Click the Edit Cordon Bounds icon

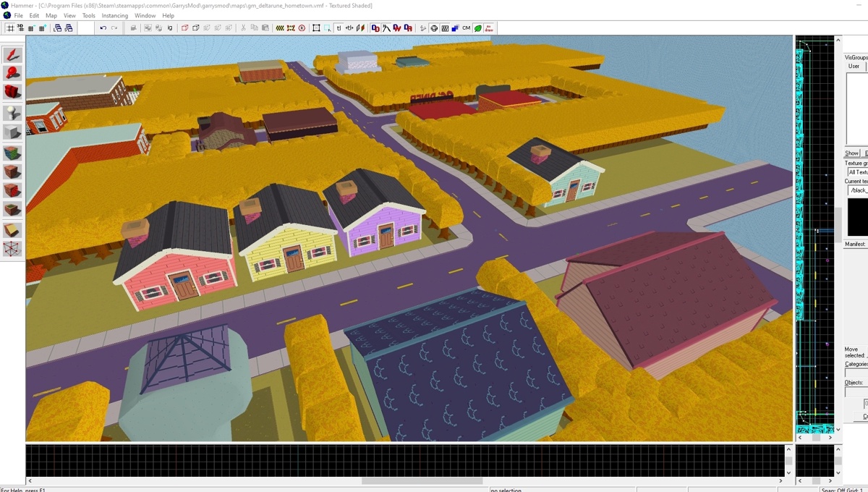[x=291, y=28]
